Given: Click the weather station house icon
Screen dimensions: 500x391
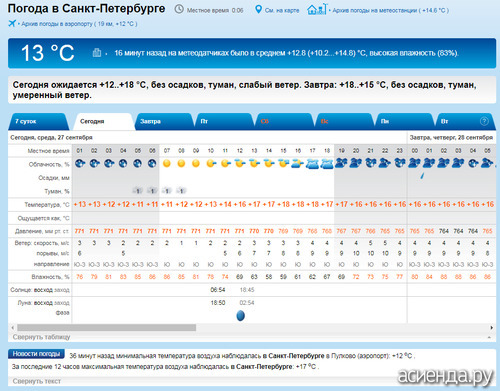Looking at the screenshot, I should pos(317,9).
